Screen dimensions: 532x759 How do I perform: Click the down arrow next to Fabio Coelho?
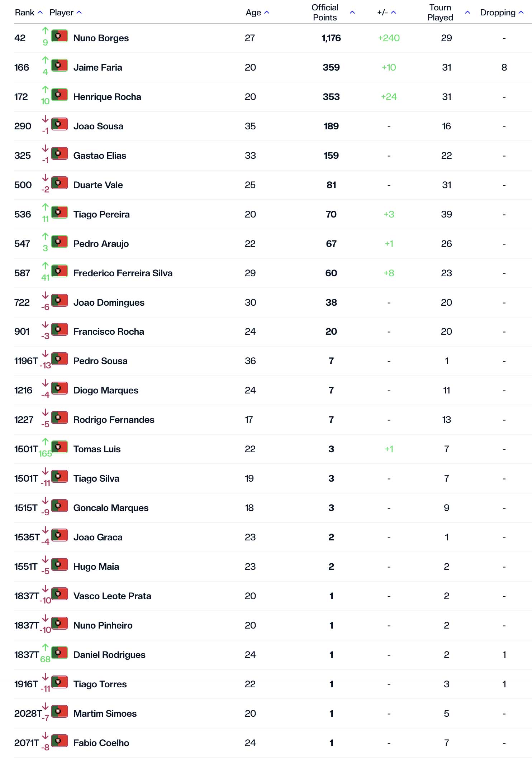point(45,735)
